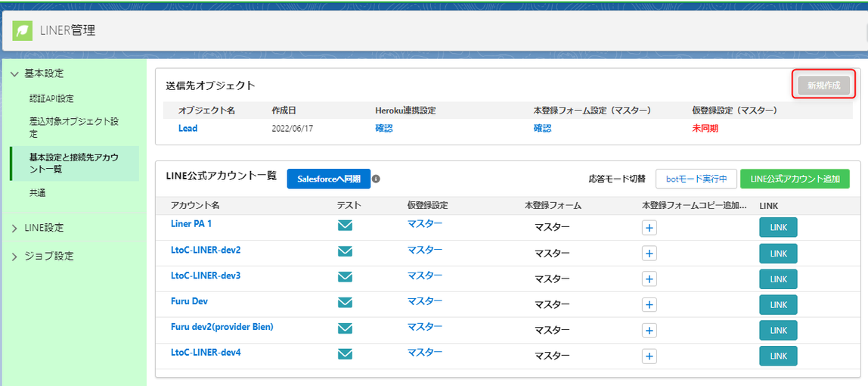Click test envelope for Furu dev2(provider Bien)

(x=345, y=328)
